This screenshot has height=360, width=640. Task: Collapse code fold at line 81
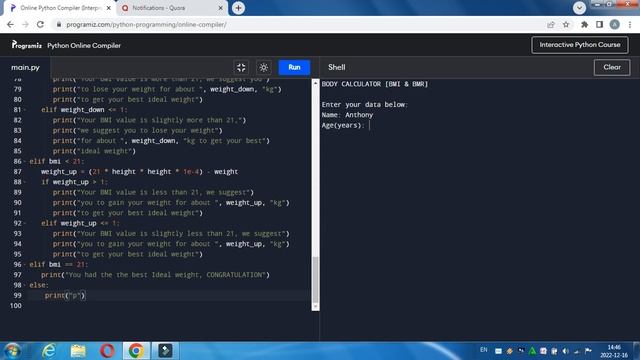click(x=24, y=110)
